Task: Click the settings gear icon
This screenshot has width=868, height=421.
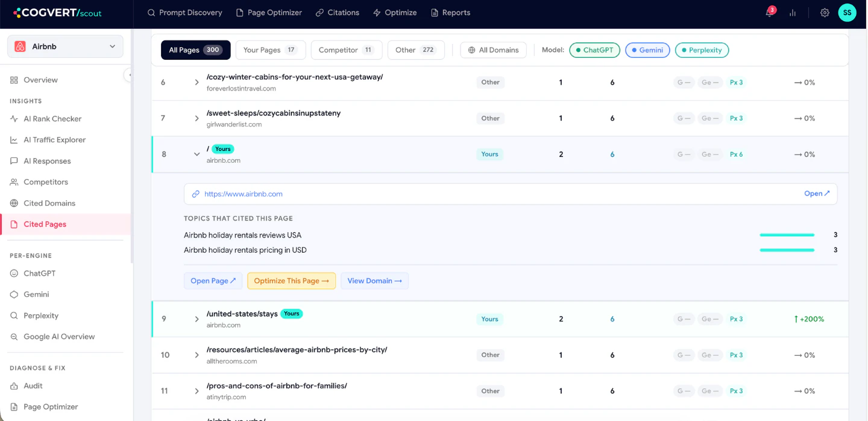Action: pyautogui.click(x=825, y=13)
